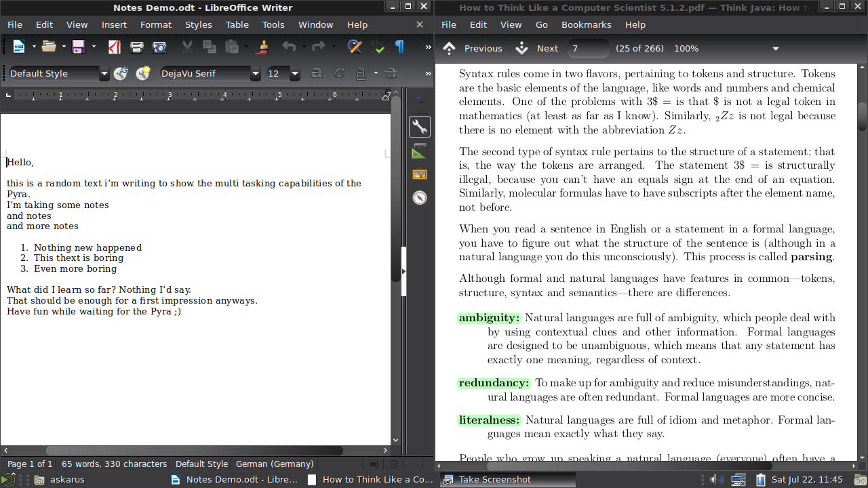Export document directly as PDF
Image resolution: width=868 pixels, height=488 pixels.
point(114,47)
